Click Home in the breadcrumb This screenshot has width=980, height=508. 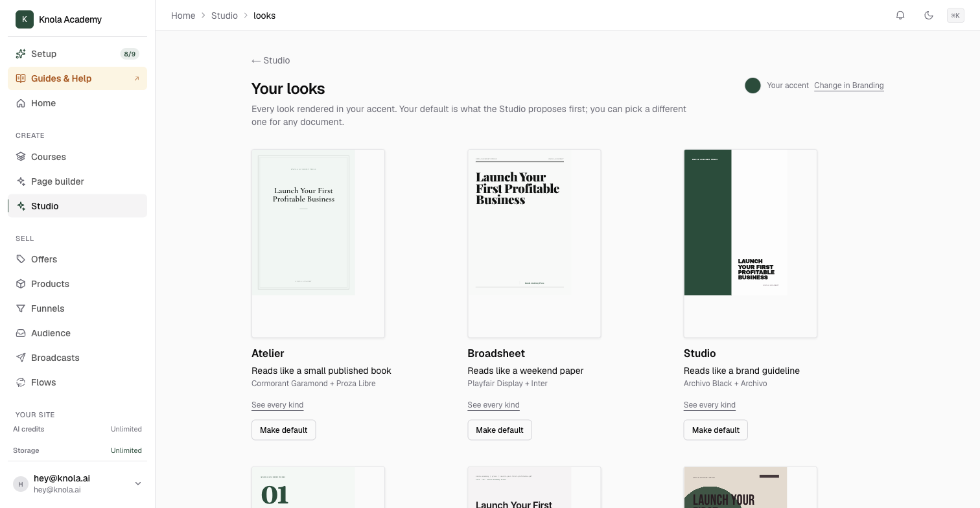(x=183, y=16)
